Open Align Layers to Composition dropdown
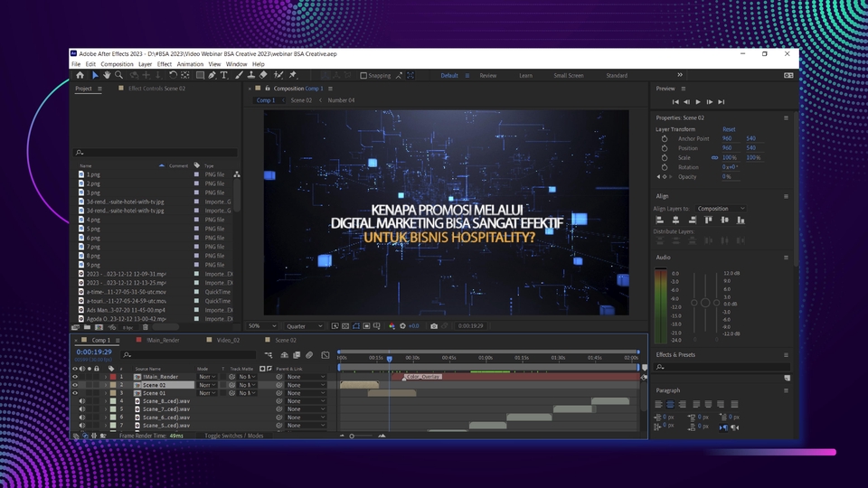The image size is (868, 488). click(721, 209)
